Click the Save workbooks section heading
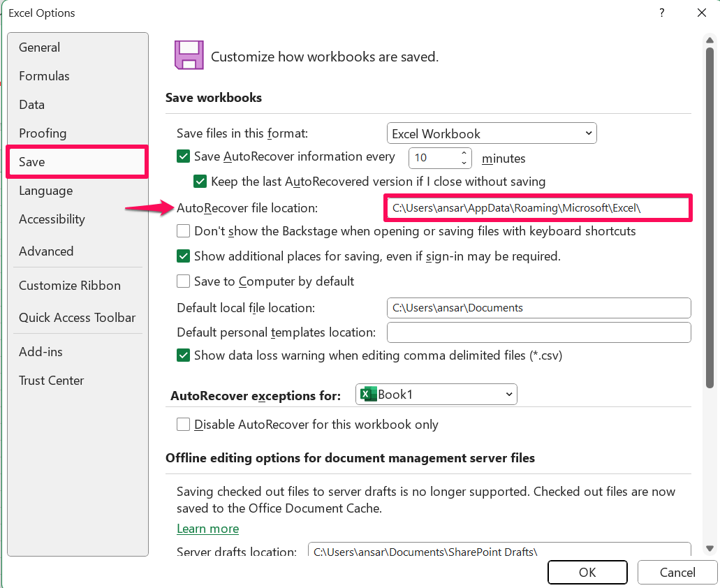This screenshot has width=720, height=588. [214, 98]
